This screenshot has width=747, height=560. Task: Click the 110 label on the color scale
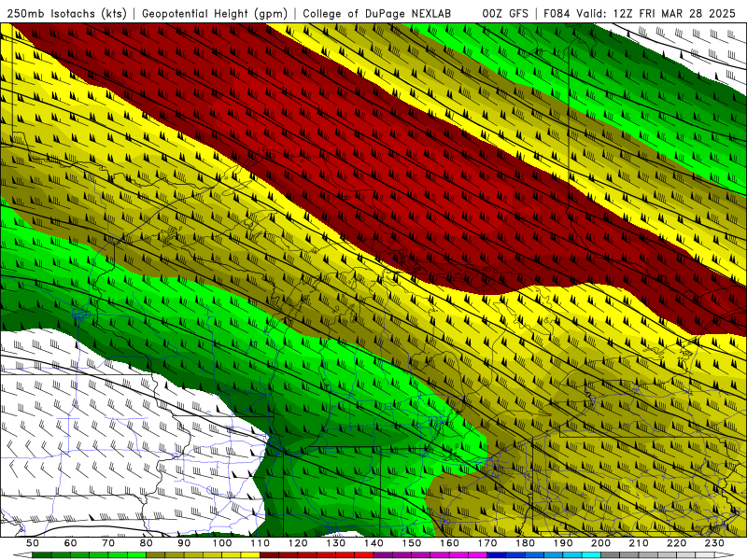click(260, 543)
